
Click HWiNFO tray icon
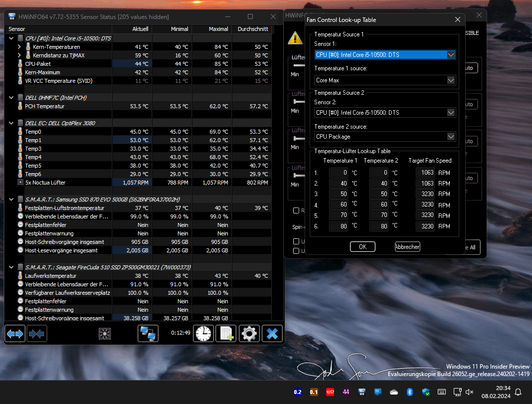(x=361, y=392)
